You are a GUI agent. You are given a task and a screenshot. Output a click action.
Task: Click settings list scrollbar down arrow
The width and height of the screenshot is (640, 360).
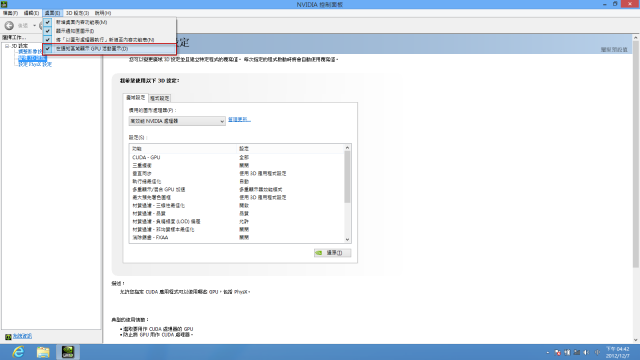pyautogui.click(x=347, y=240)
